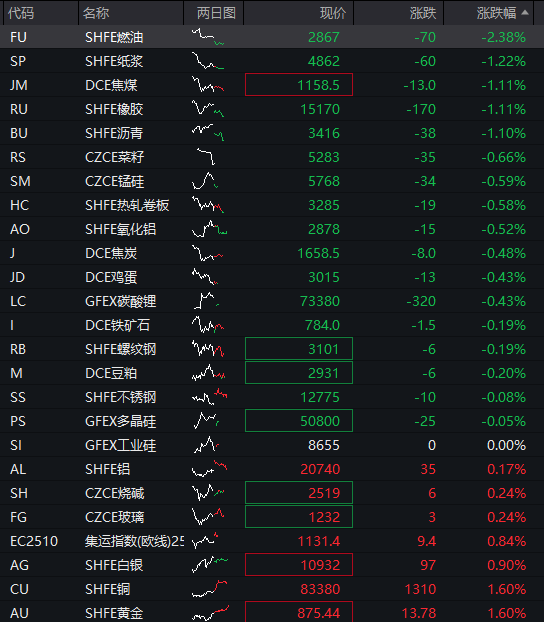Open two-day chart thumbnail for SHFE燃油

[208, 36]
